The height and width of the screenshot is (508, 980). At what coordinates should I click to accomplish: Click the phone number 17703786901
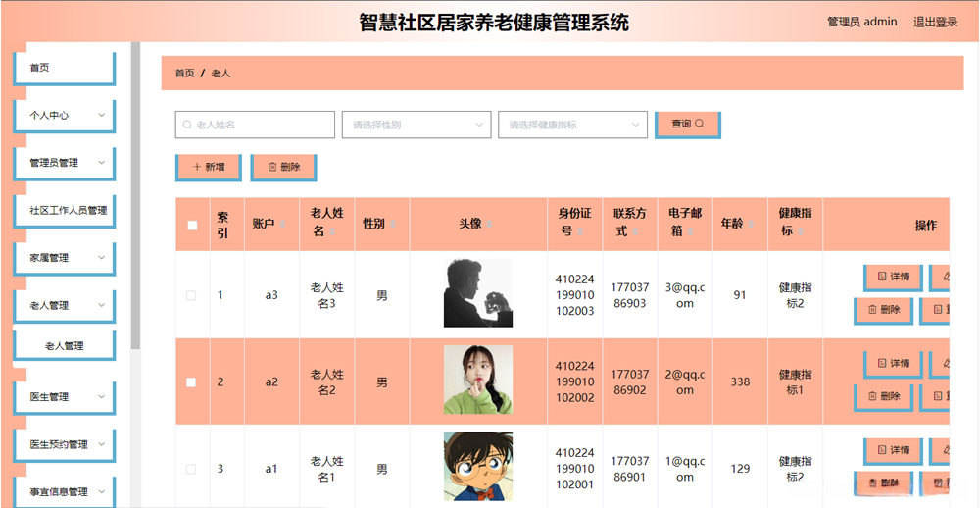point(630,469)
